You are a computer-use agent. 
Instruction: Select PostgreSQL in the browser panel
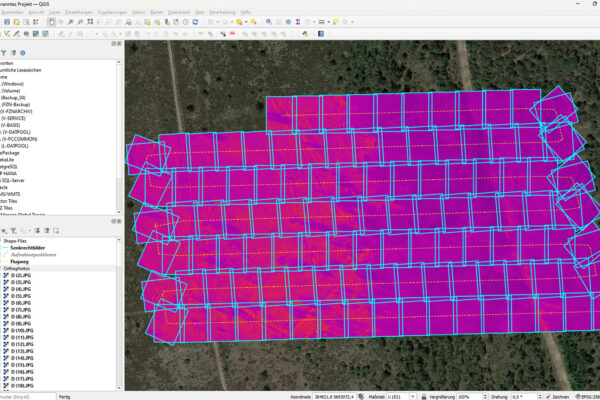point(8,167)
